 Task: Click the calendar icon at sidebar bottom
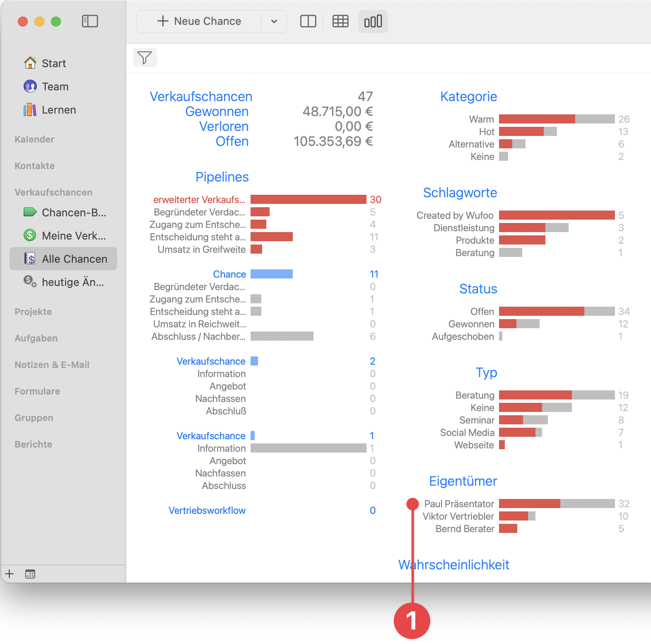click(x=30, y=574)
